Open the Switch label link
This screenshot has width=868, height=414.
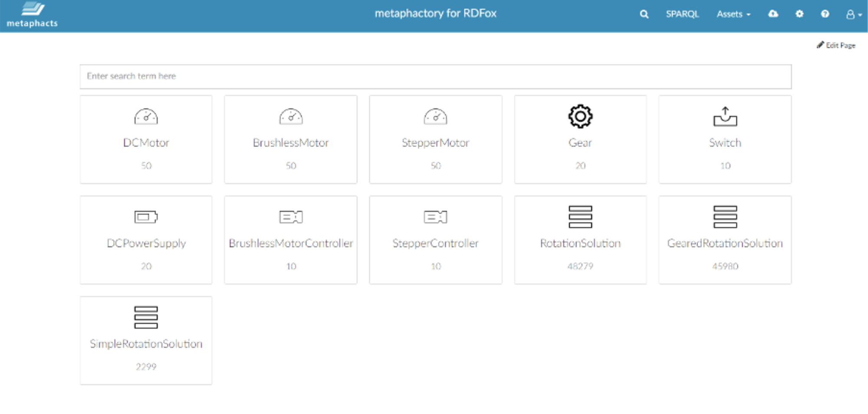point(725,143)
